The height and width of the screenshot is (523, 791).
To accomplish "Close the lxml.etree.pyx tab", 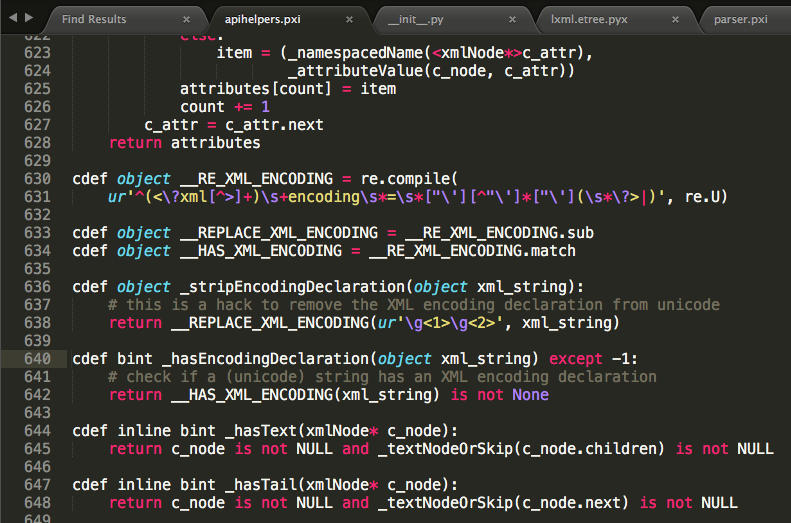I will (675, 19).
